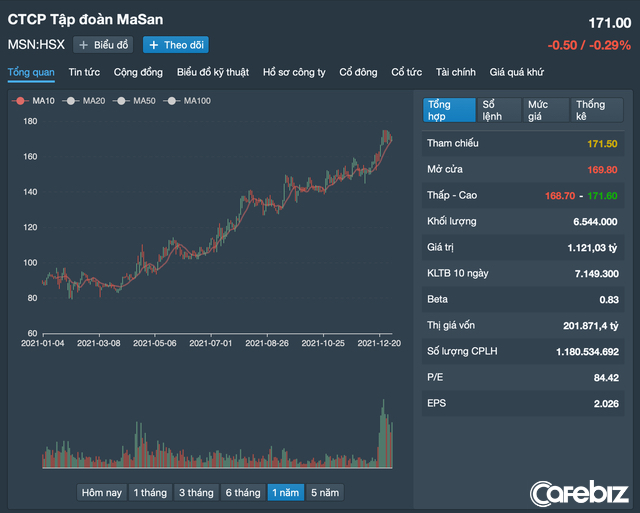The width and height of the screenshot is (640, 513).
Task: Click the 2021-01-04 date axis label
Action: point(42,343)
